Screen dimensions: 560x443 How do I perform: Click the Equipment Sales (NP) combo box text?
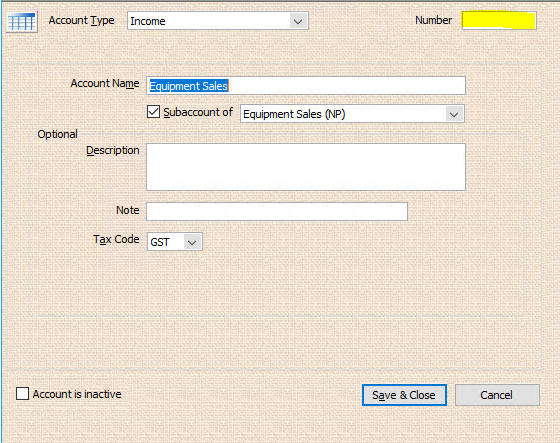click(294, 114)
